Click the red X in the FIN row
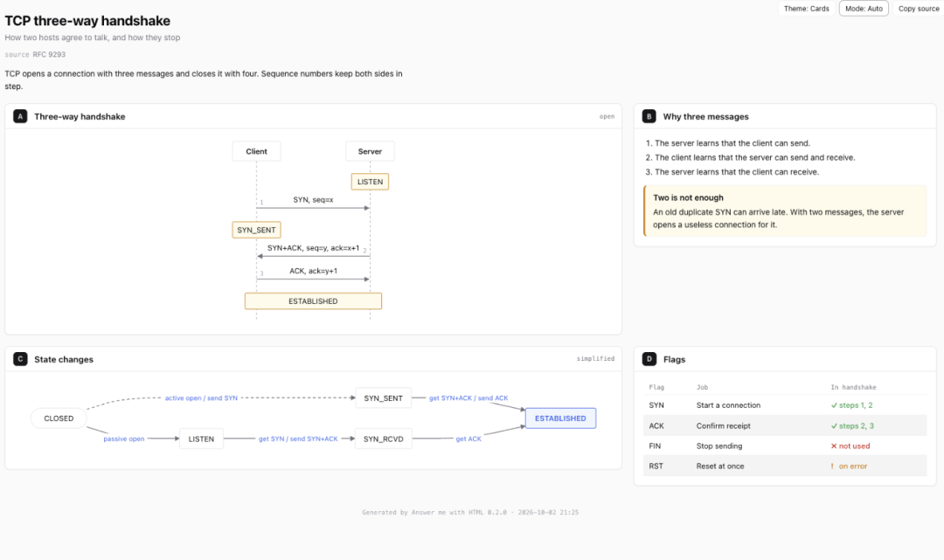The height and width of the screenshot is (560, 944). click(x=834, y=446)
